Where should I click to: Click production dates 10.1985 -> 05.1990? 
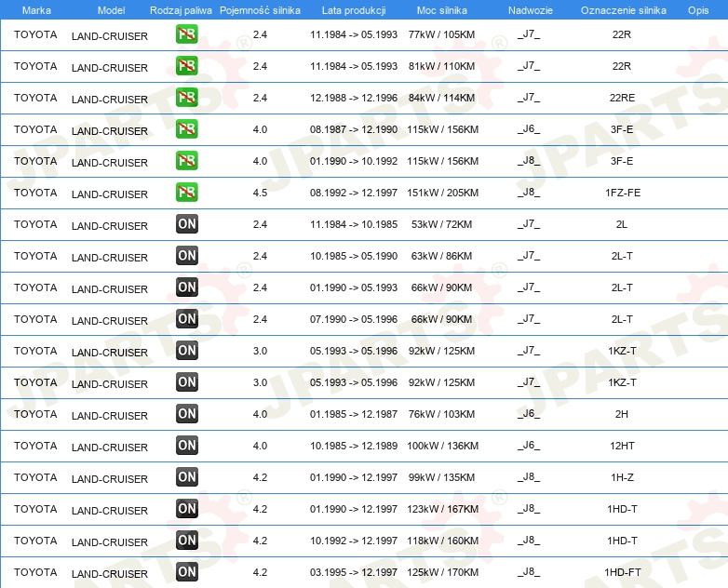[354, 256]
